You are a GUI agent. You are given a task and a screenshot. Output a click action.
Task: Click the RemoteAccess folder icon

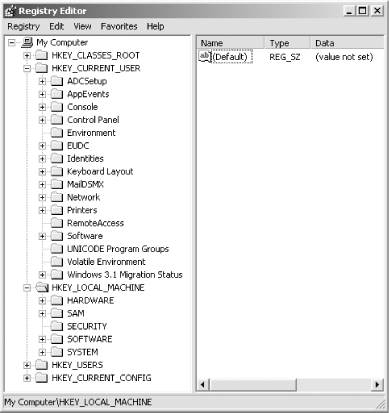coord(57,223)
